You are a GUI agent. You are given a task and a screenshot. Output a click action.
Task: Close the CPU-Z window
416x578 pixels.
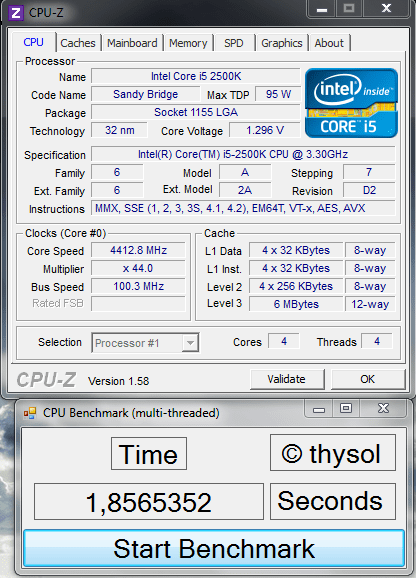tap(386, 9)
